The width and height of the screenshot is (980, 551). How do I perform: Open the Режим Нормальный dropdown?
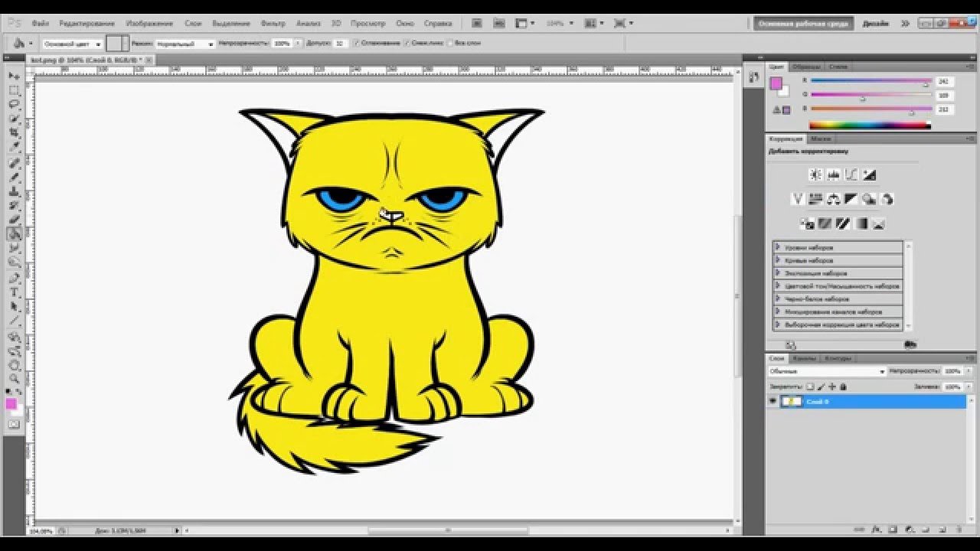pos(185,44)
